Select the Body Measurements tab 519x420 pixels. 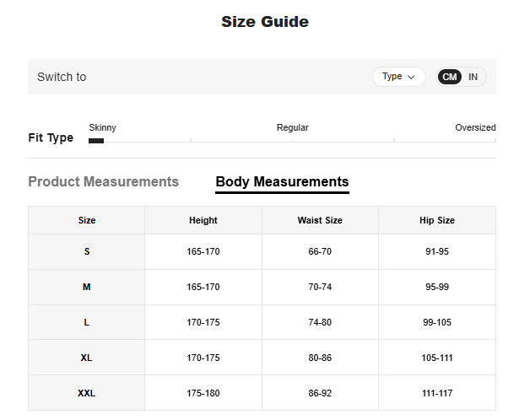282,181
